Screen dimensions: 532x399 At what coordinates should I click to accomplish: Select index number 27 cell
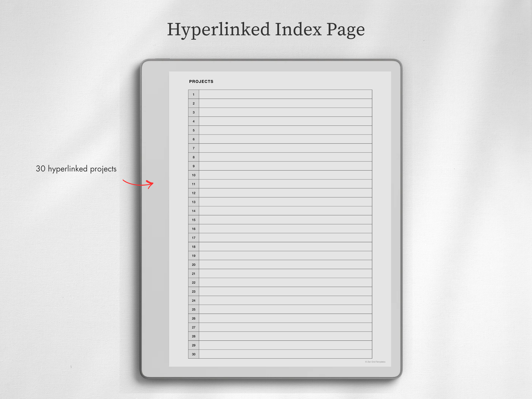(x=194, y=327)
